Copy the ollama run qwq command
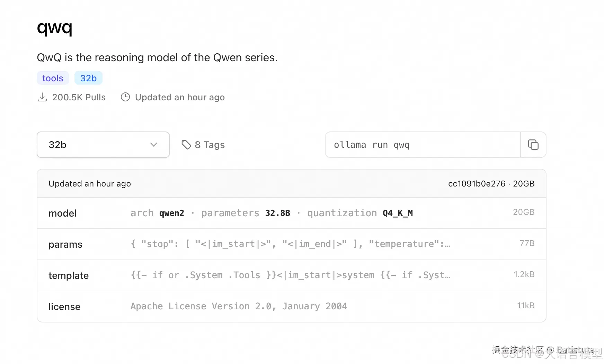Screen dimensions: 604x364 533,145
